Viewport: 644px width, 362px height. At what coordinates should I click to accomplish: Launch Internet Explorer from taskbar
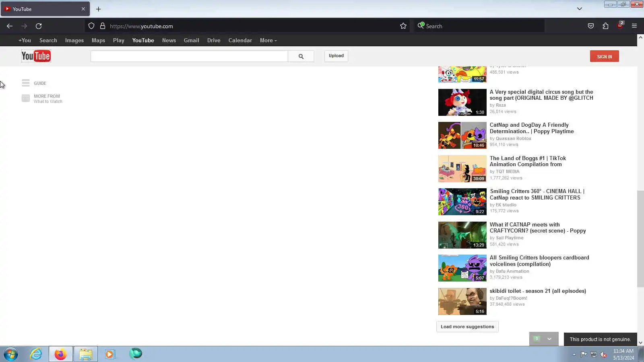point(36,354)
